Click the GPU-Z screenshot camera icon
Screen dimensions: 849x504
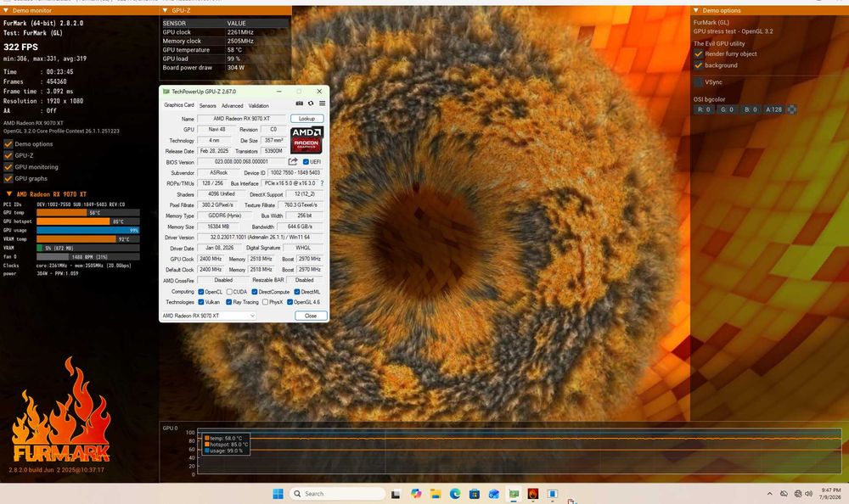click(300, 104)
